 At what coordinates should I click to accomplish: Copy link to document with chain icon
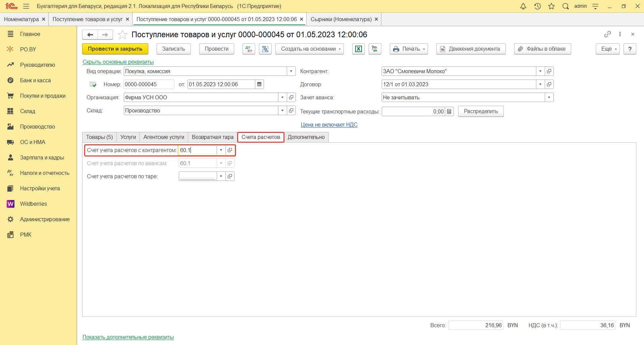[607, 34]
